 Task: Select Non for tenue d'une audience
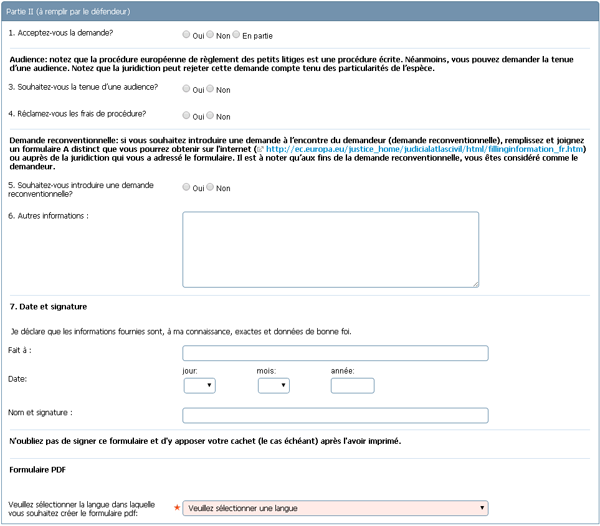coord(210,89)
